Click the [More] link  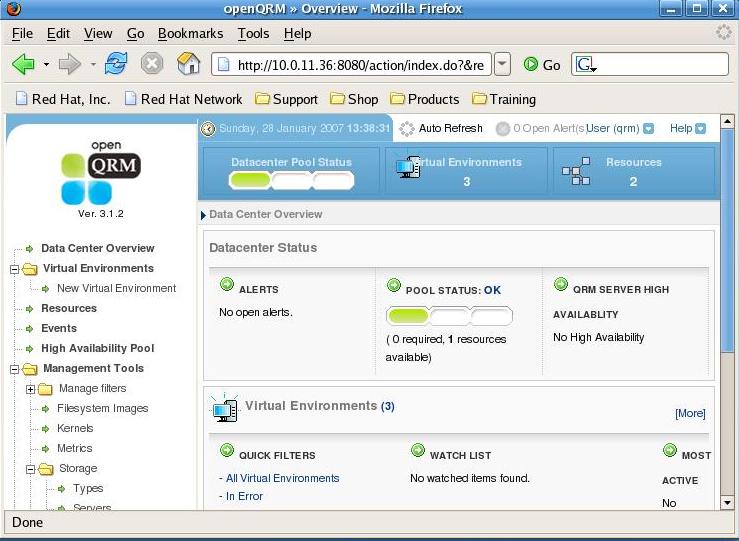690,413
